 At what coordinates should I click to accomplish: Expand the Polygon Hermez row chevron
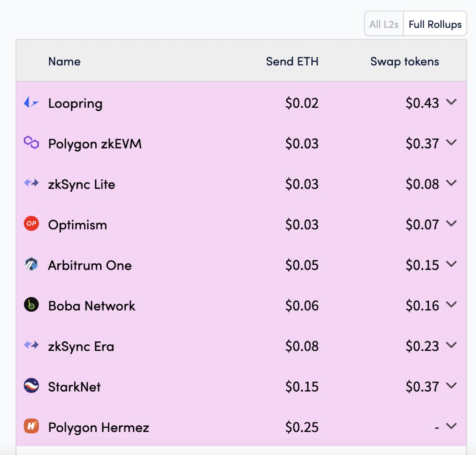[451, 426]
